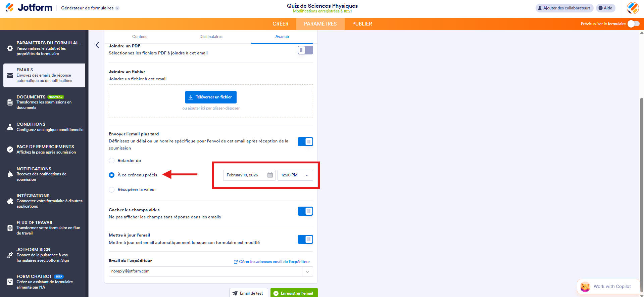
Task: Open the 12:30 PM time dropdown
Action: (295, 175)
